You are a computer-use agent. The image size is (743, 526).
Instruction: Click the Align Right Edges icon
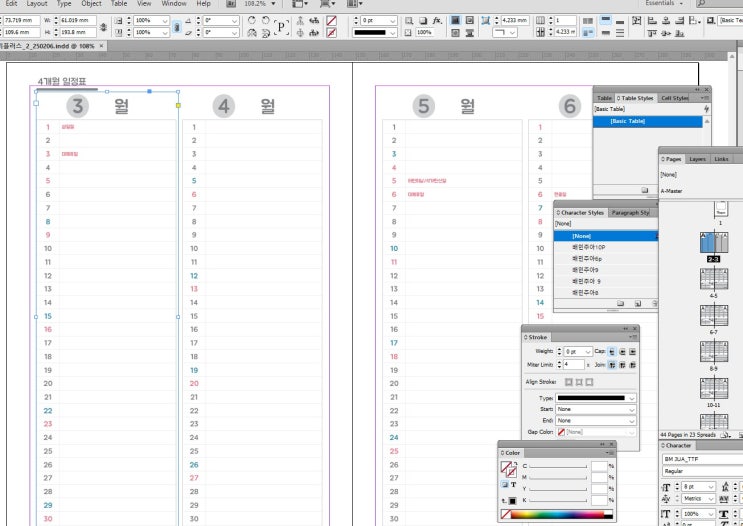click(x=680, y=20)
